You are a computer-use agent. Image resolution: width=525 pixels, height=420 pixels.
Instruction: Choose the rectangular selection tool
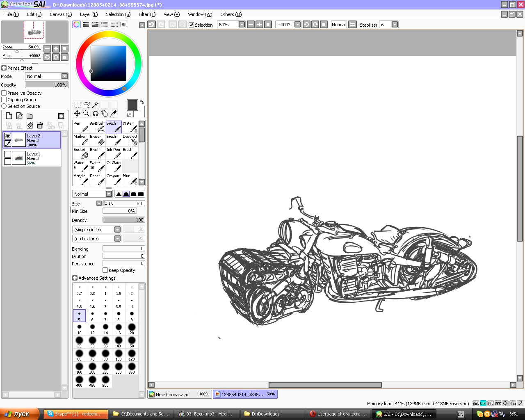click(77, 105)
